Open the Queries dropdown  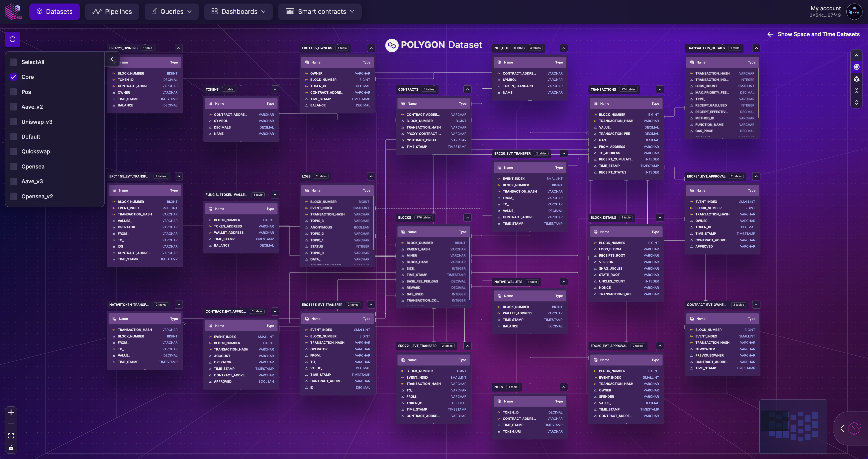pyautogui.click(x=171, y=12)
